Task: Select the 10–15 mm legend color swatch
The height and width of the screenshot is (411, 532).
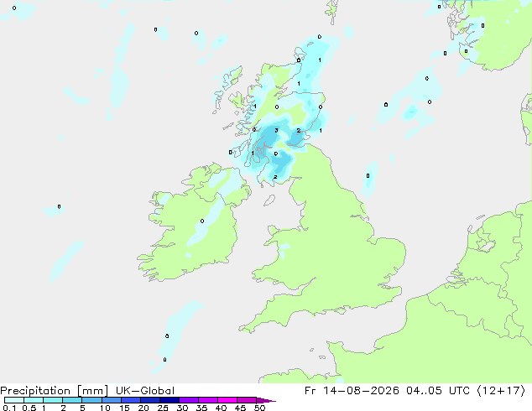Action: [x=111, y=400]
